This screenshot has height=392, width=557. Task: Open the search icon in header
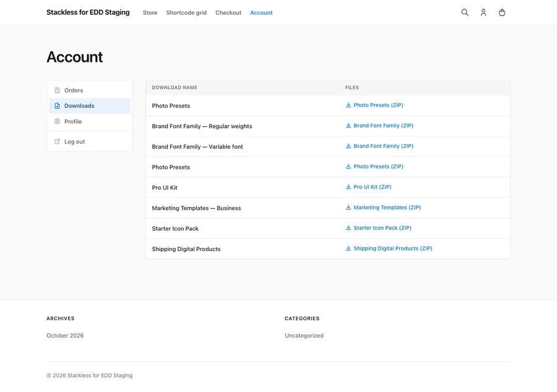465,12
